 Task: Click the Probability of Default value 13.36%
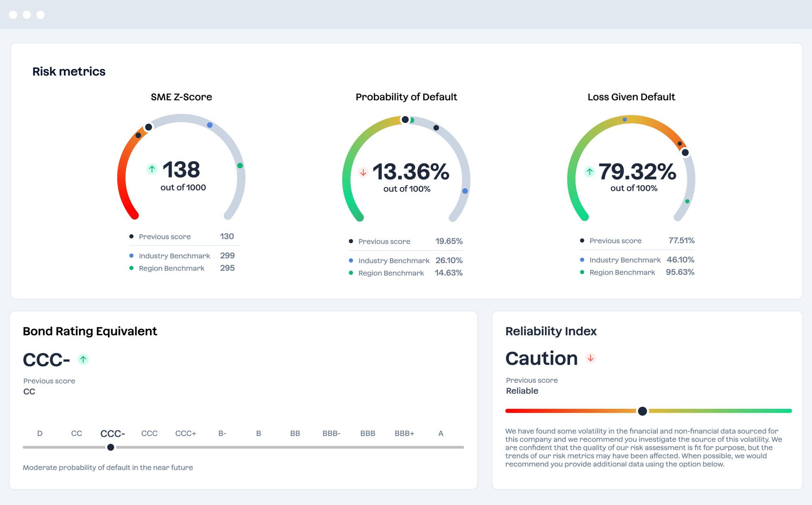coord(411,172)
